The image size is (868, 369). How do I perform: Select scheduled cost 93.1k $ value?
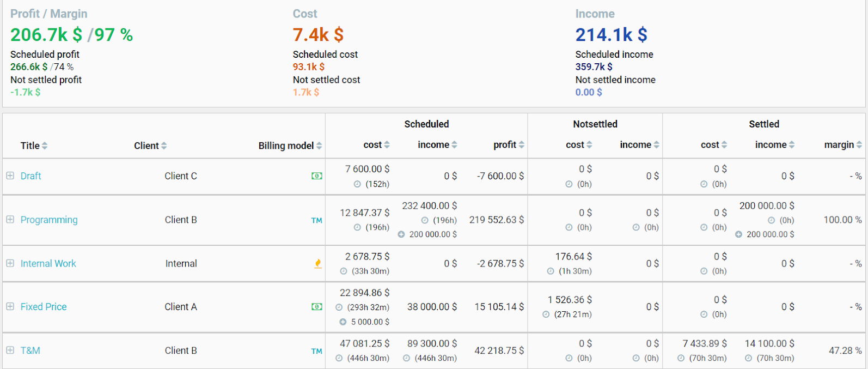point(309,67)
